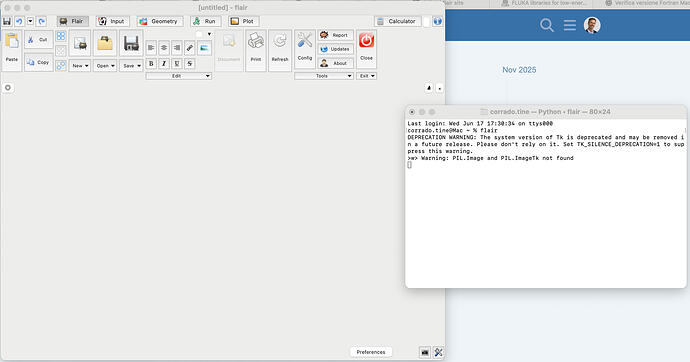Click the larger triangle icon at the panel's right
The width and height of the screenshot is (690, 362).
429,88
